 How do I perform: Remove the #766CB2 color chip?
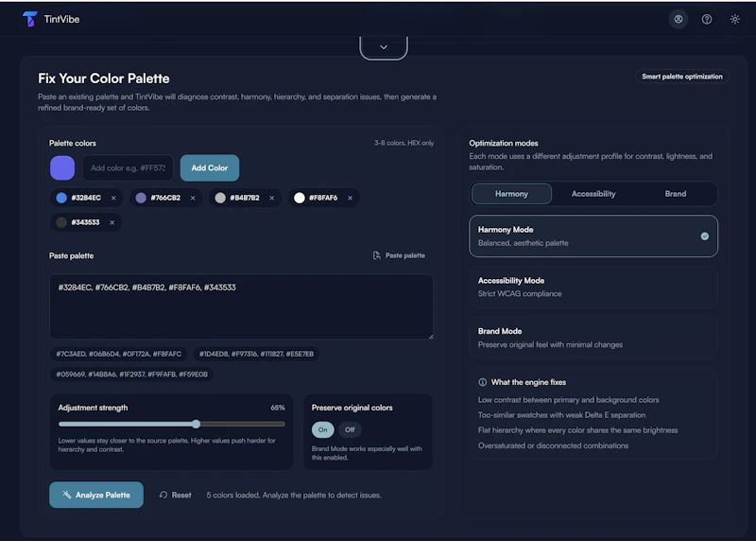[193, 198]
